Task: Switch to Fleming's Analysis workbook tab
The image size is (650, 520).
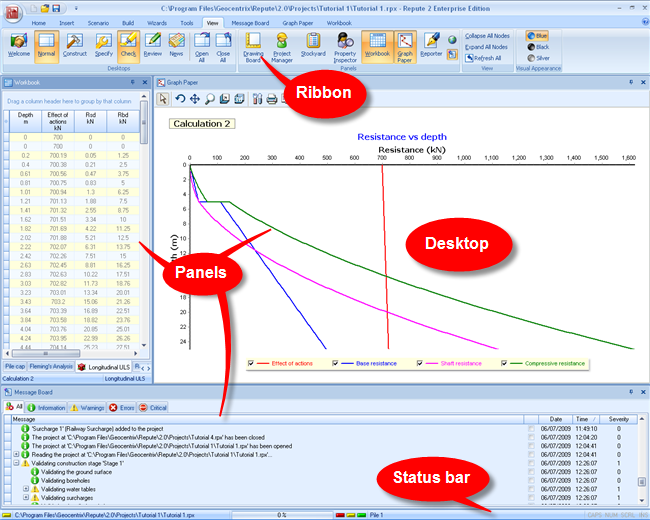Action: (x=51, y=367)
